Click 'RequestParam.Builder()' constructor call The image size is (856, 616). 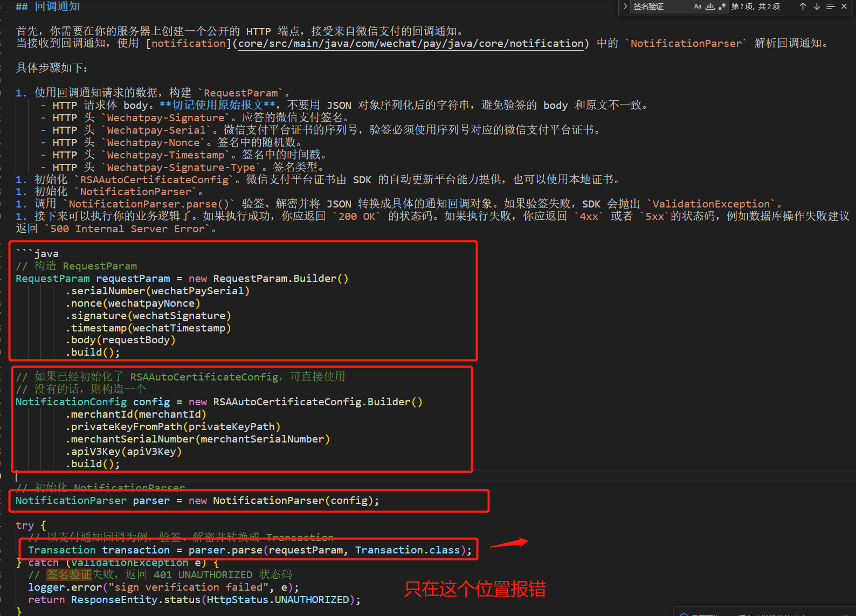point(281,279)
